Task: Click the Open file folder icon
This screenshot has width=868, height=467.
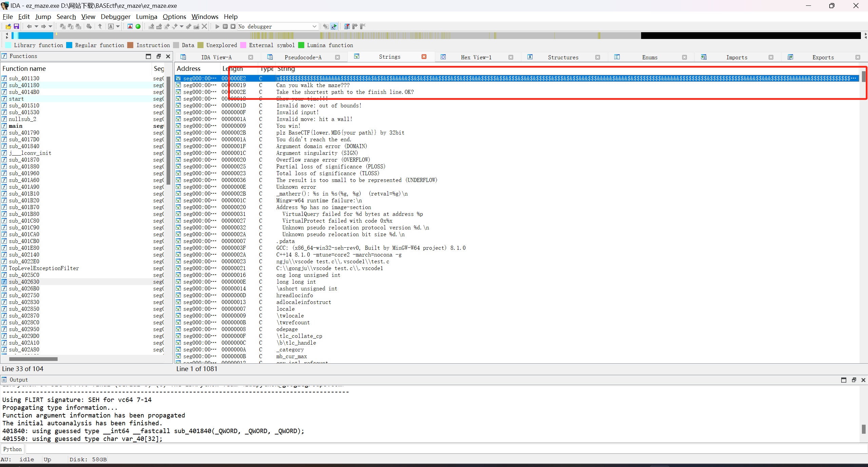Action: click(x=8, y=26)
